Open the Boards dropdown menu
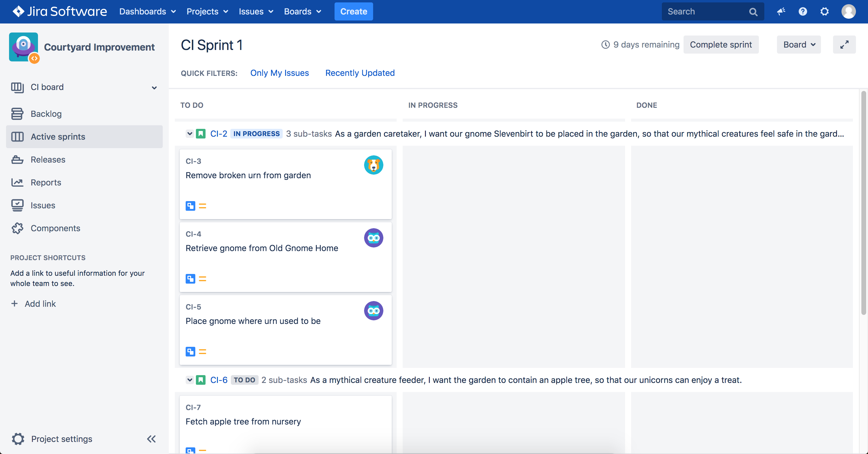The width and height of the screenshot is (868, 454). point(303,12)
